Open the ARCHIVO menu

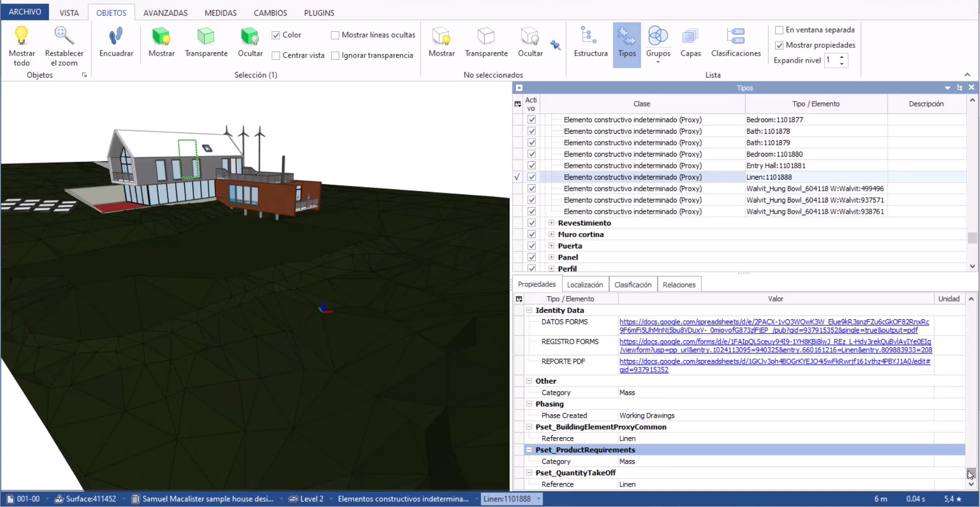point(24,11)
